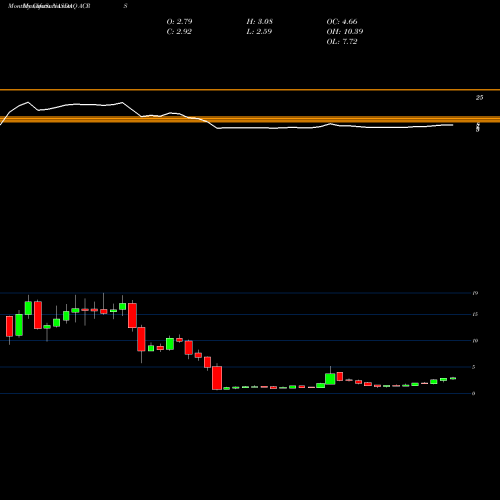Click the leftmost red candlestick on the chart
This screenshot has width=500, height=500.
coord(9,326)
